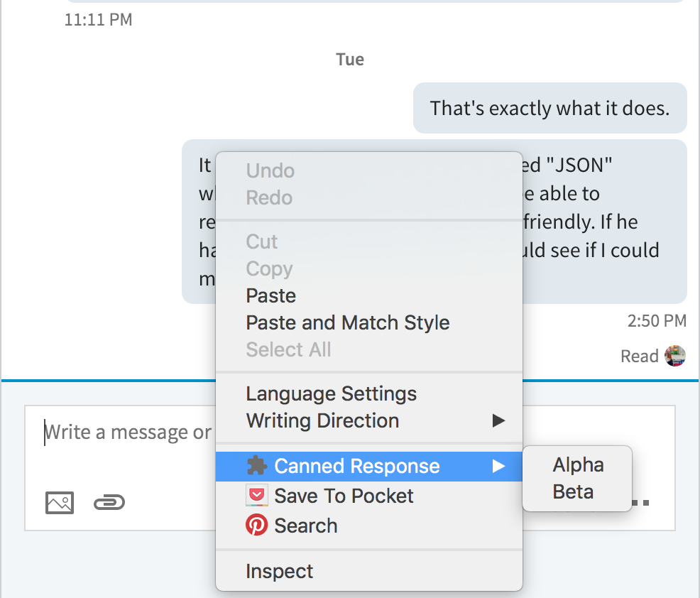Click the image upload icon in the composer
This screenshot has width=700, height=598.
(x=60, y=503)
